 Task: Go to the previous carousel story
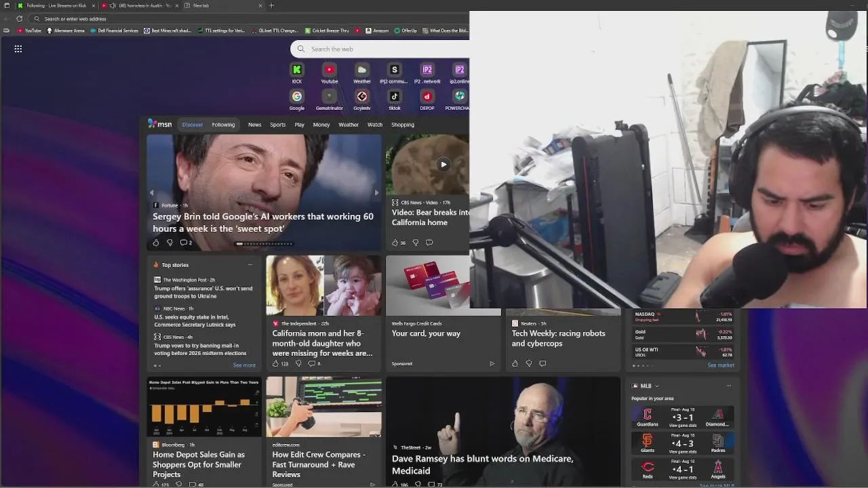tap(151, 192)
